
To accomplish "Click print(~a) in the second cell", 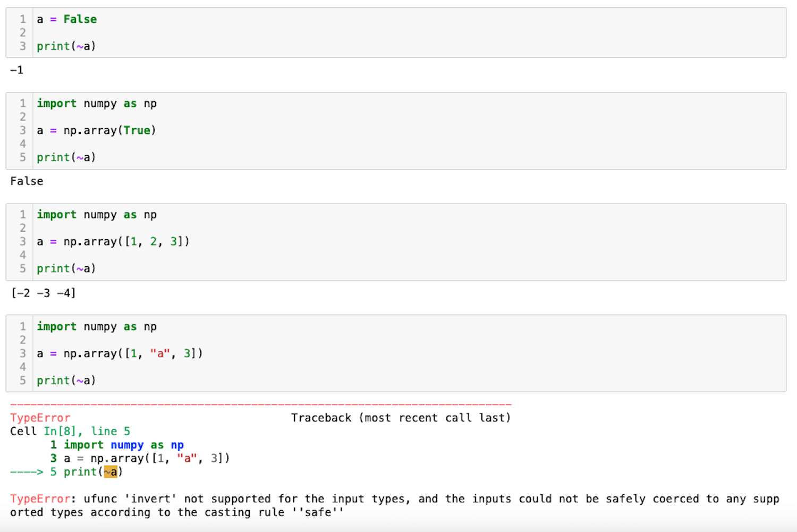I will [66, 157].
